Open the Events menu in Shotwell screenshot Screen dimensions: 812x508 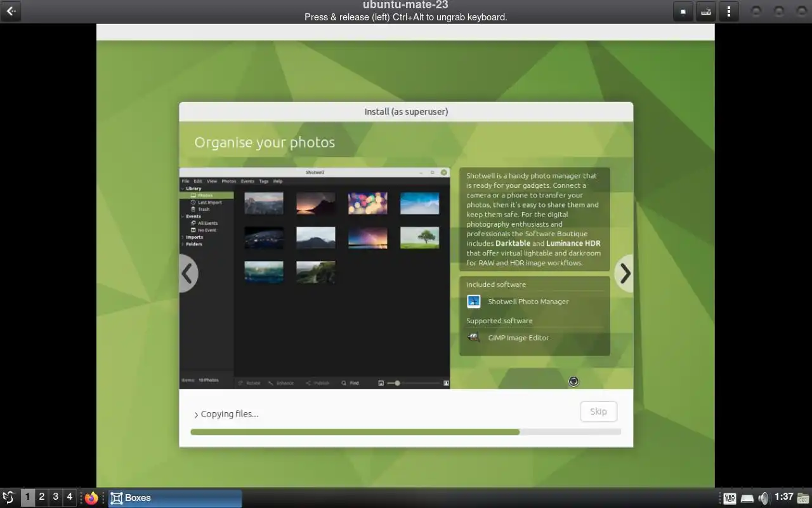(x=247, y=181)
